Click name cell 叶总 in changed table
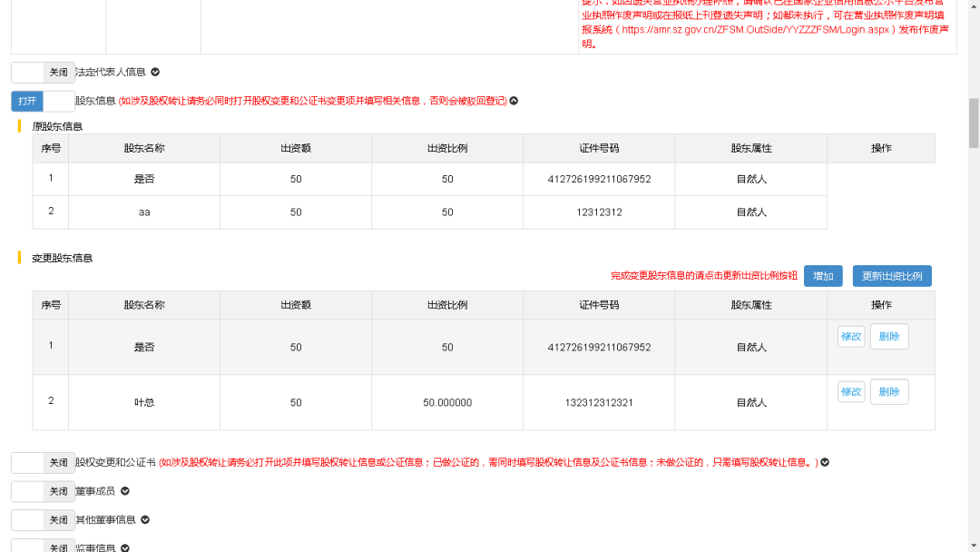The height and width of the screenshot is (552, 980). coord(144,402)
